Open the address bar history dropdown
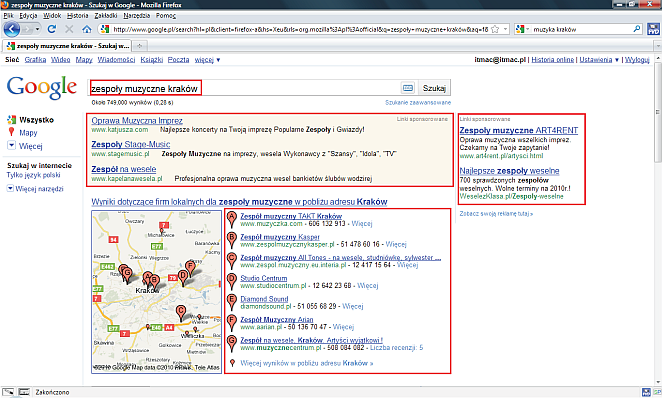This screenshot has width=662, height=398. (x=505, y=29)
